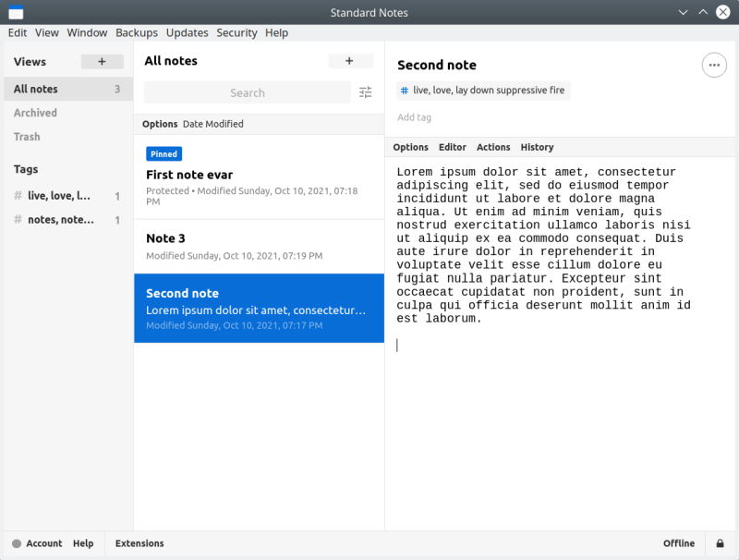
Task: Open the History dropdown for the note
Action: click(537, 147)
